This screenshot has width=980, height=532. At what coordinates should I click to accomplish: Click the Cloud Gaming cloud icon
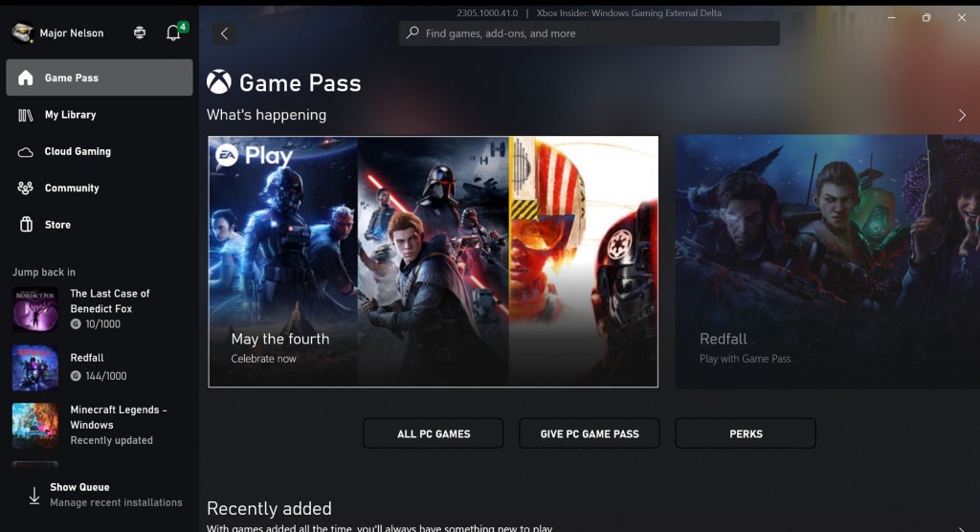tap(26, 152)
